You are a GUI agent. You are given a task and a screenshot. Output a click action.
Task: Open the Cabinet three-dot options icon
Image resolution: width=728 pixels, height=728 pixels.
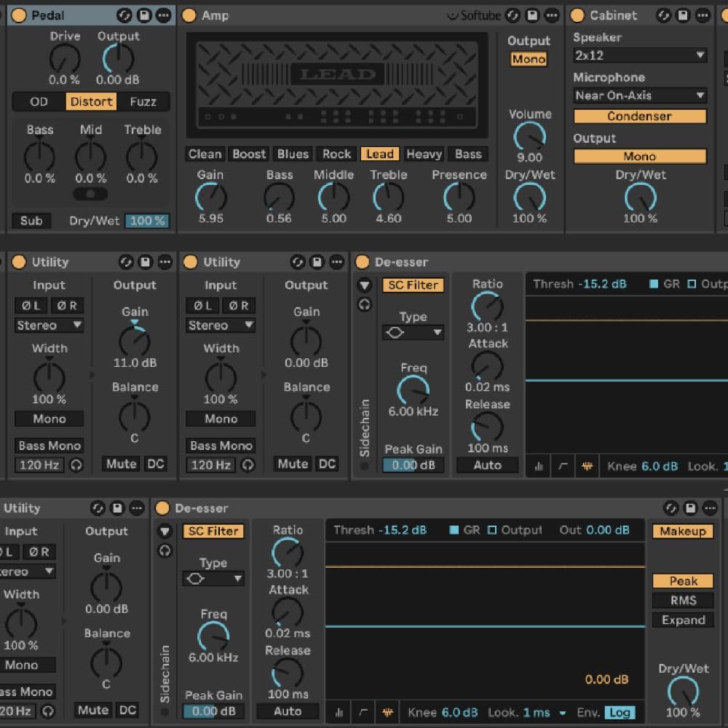click(703, 15)
